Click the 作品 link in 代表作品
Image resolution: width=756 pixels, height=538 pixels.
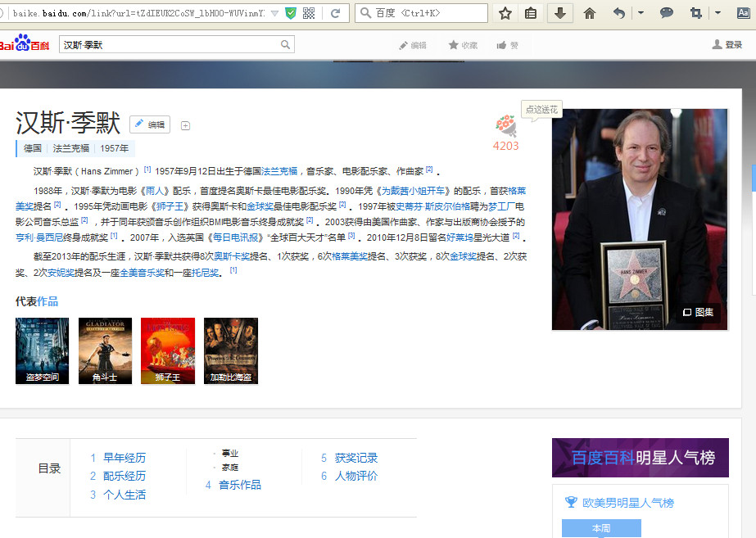pos(48,302)
